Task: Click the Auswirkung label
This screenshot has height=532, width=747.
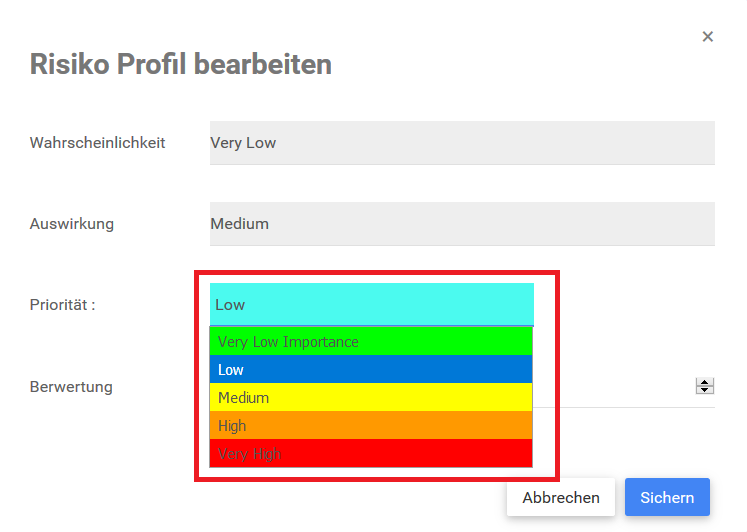Action: pyautogui.click(x=72, y=224)
